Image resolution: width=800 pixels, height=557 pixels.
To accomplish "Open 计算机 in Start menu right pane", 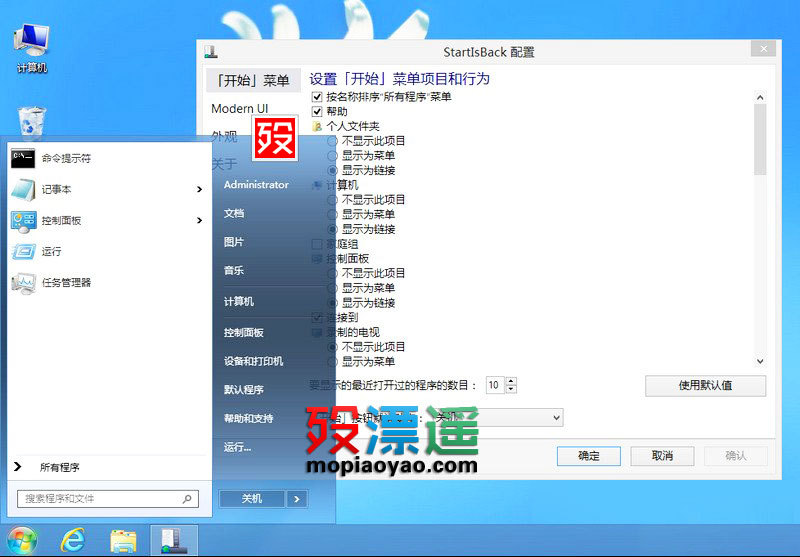I will 238,301.
